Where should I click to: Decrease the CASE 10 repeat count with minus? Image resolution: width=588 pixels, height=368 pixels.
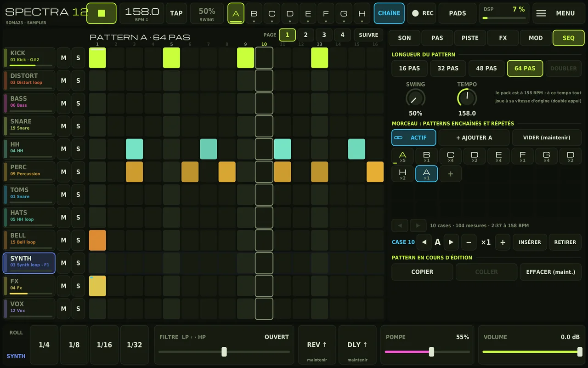click(x=469, y=242)
